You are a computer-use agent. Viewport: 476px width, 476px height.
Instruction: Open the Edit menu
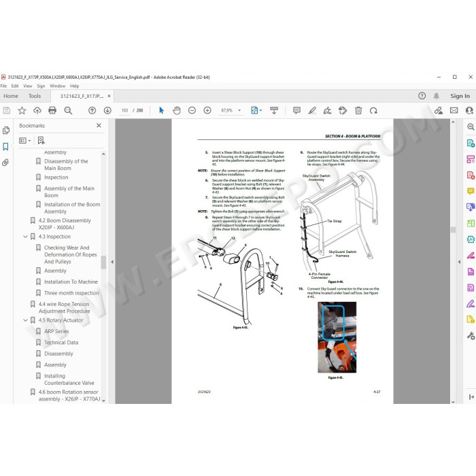15,86
